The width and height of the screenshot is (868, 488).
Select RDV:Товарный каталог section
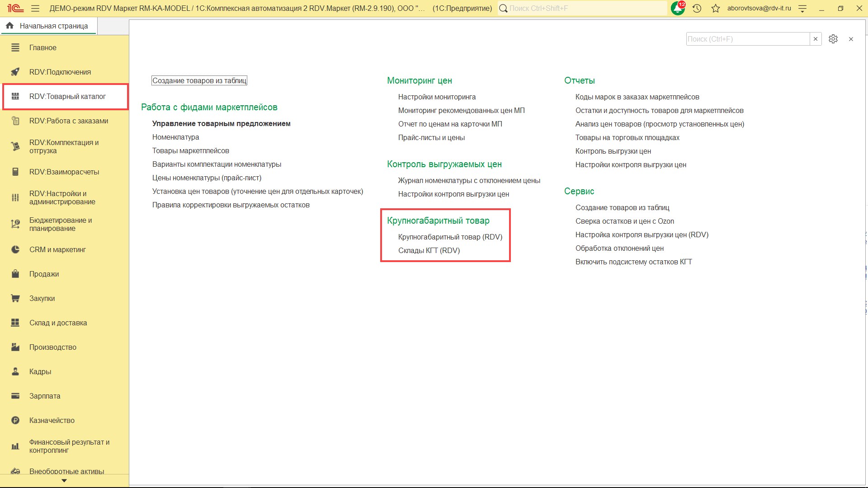(67, 96)
